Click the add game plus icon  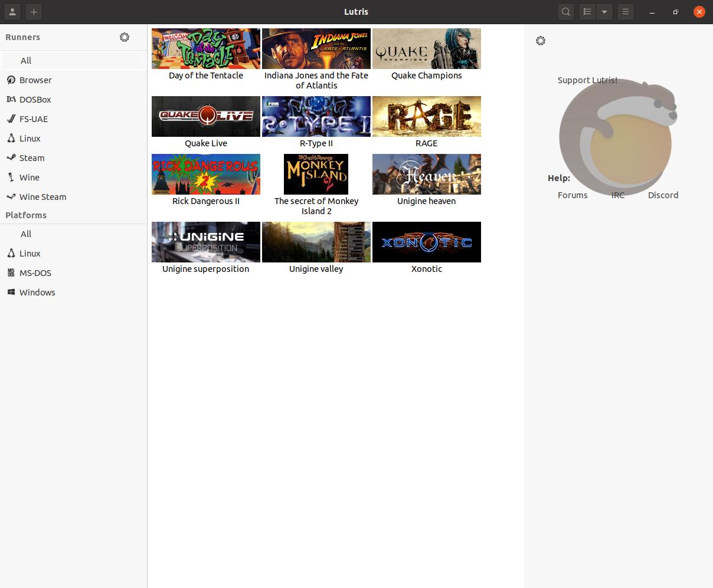[x=34, y=12]
